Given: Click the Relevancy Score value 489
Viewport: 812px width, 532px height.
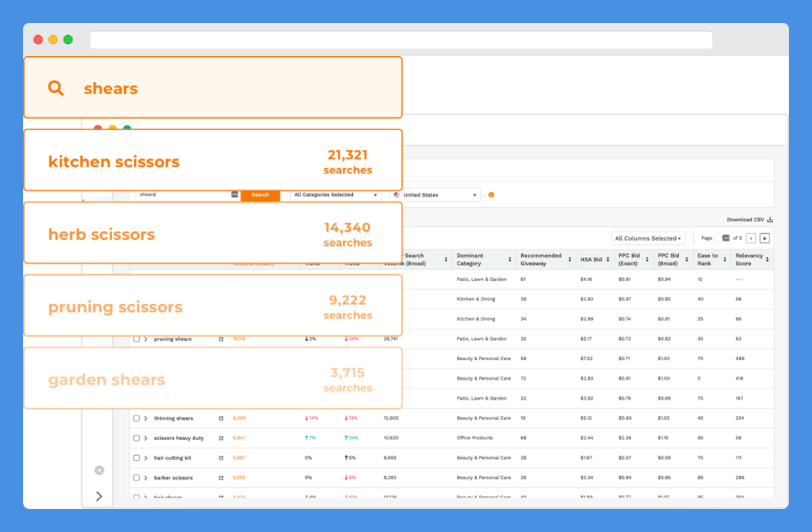Looking at the screenshot, I should (x=739, y=359).
